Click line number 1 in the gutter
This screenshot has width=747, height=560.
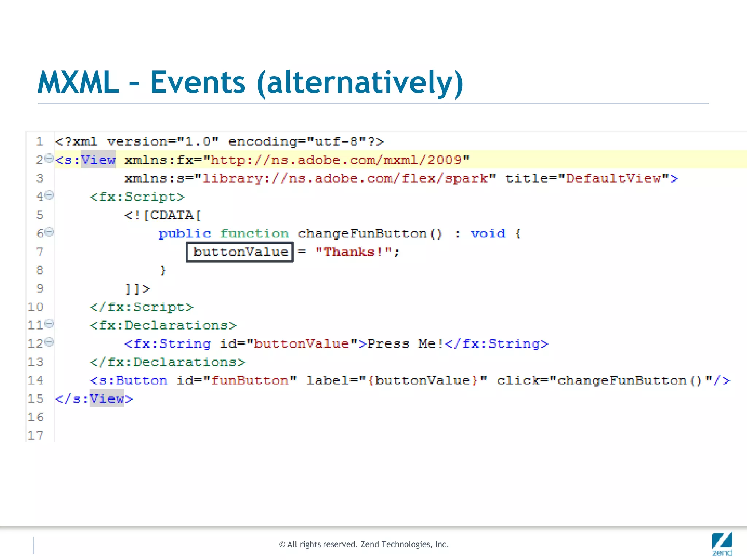40,141
